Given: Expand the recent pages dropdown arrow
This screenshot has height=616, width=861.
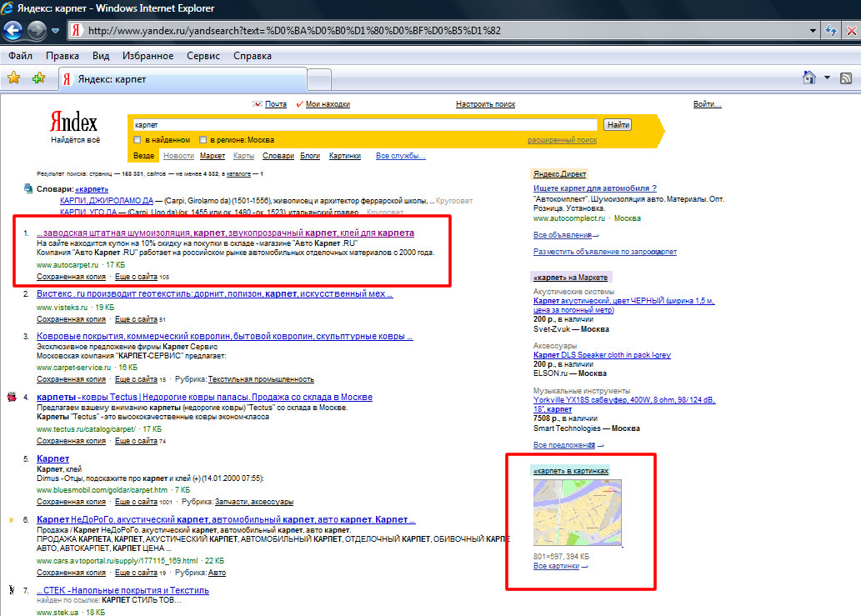Looking at the screenshot, I should coord(55,31).
